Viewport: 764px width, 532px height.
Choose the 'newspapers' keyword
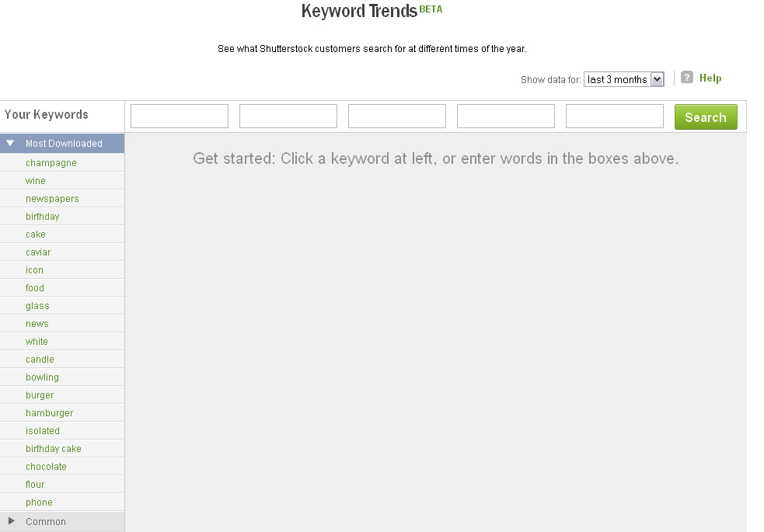(x=52, y=199)
